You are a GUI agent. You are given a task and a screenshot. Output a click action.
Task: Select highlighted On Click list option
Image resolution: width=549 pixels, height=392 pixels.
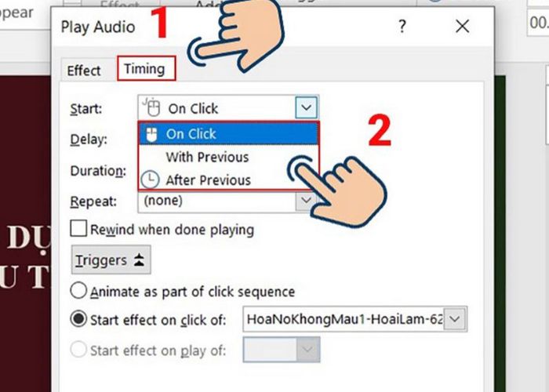tap(228, 134)
